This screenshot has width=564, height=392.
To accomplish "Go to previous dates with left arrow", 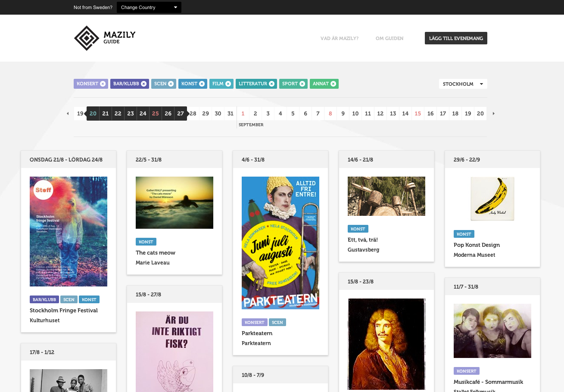I will tap(68, 114).
